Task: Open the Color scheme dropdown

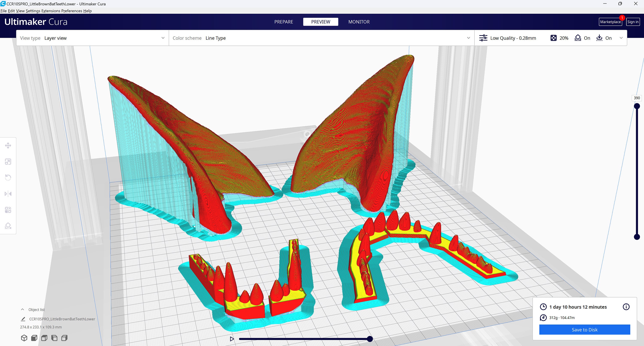Action: pyautogui.click(x=468, y=38)
